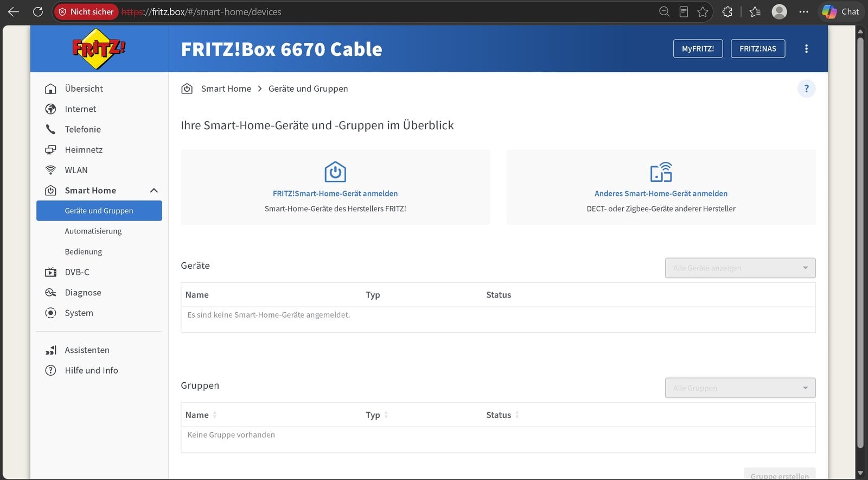Click the Smart Home sidebar icon
This screenshot has height=480, width=868.
[x=50, y=191]
